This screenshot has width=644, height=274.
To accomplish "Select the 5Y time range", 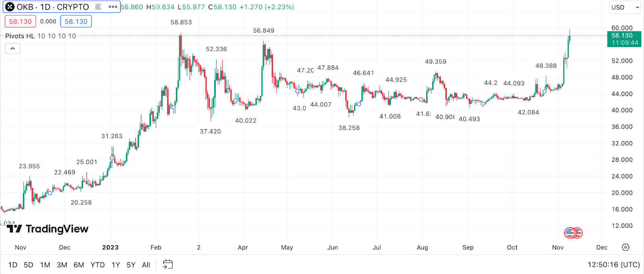I will 131,265.
